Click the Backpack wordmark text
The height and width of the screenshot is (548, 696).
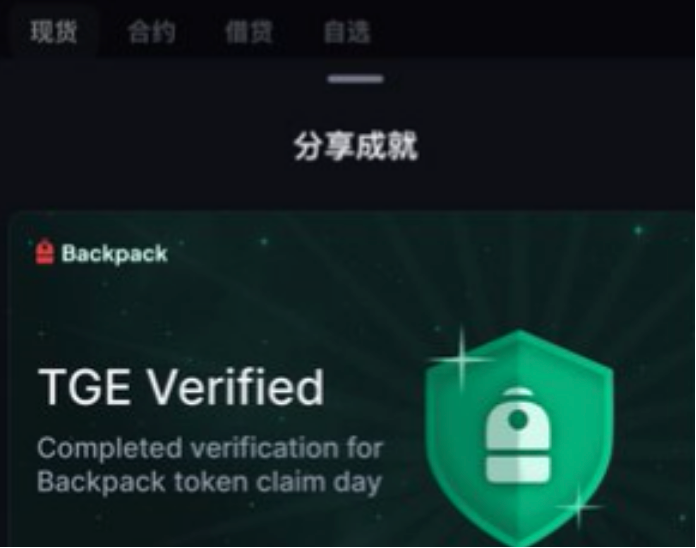[x=115, y=254]
